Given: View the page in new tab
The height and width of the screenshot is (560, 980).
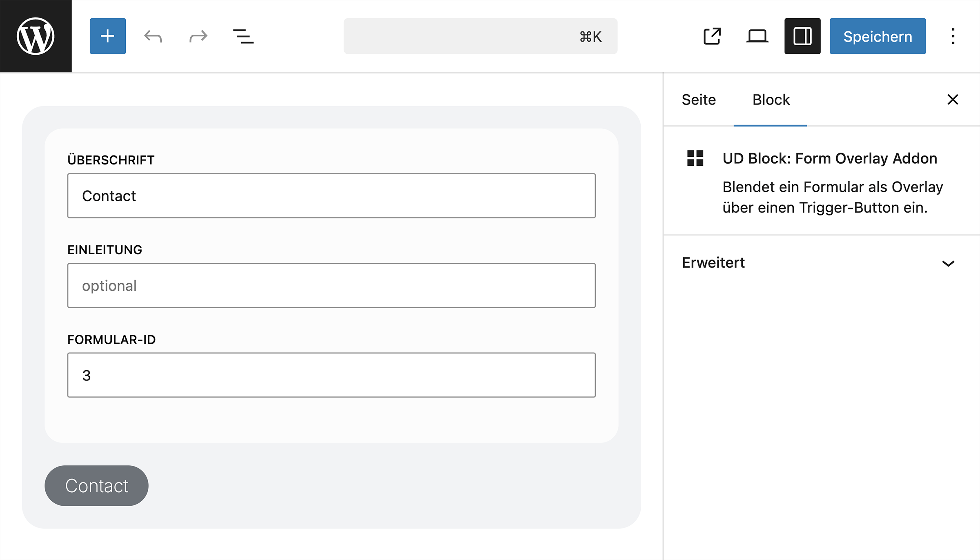Looking at the screenshot, I should click(x=712, y=36).
